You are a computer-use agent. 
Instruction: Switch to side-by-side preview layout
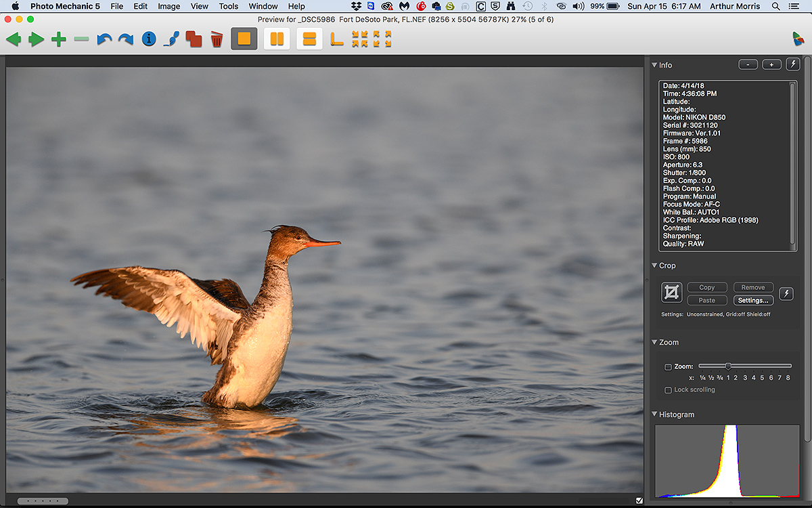click(277, 39)
